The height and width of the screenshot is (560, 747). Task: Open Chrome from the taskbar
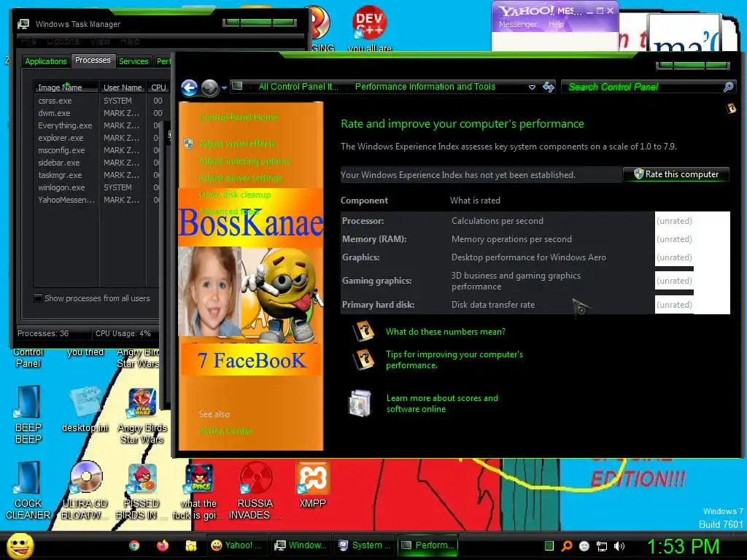tap(134, 545)
